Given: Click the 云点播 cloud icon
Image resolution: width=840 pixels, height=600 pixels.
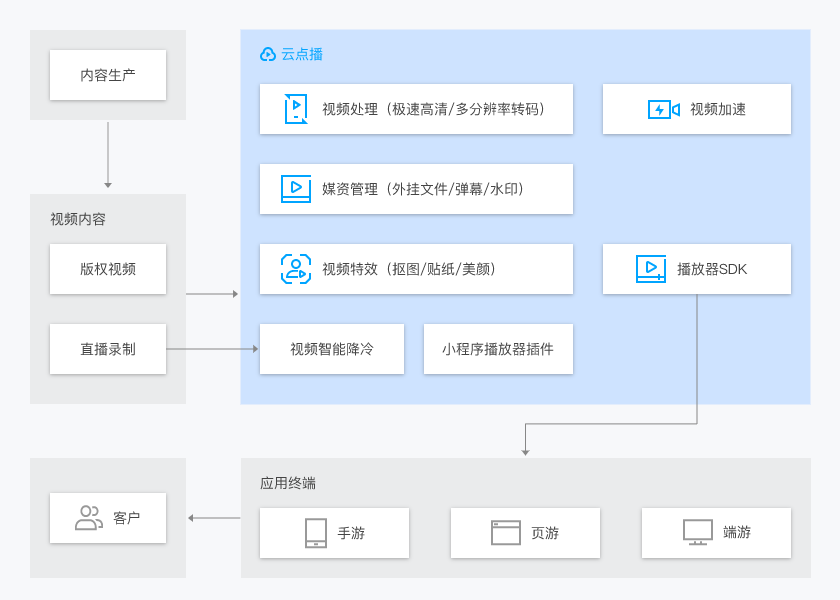Looking at the screenshot, I should [x=265, y=54].
